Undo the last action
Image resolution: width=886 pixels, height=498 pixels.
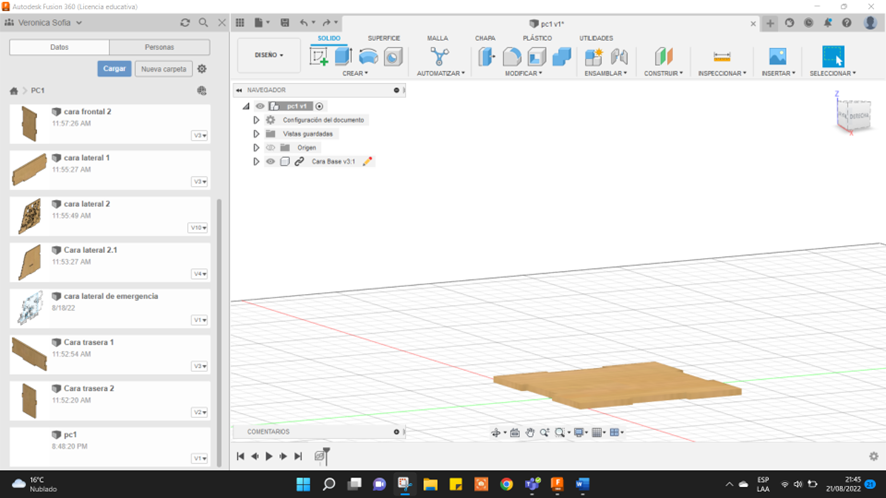[x=304, y=23]
